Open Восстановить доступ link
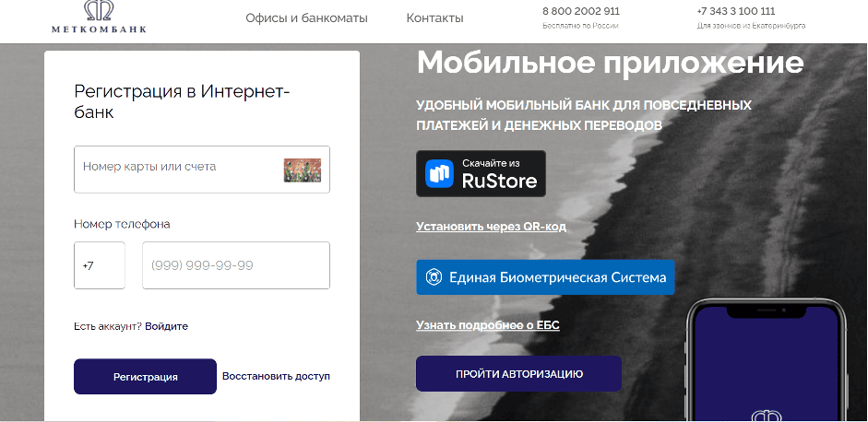The width and height of the screenshot is (868, 422). (x=276, y=376)
